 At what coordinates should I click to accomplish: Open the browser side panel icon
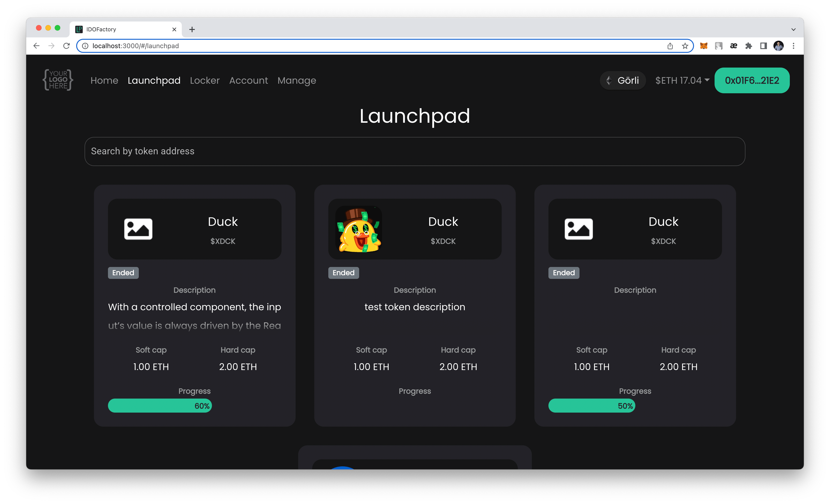click(x=764, y=46)
